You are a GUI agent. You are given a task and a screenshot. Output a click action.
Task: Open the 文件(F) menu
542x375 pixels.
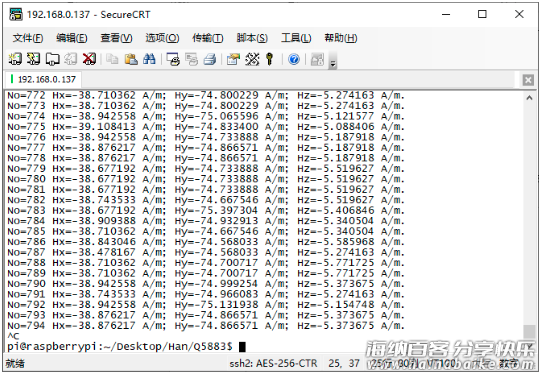pyautogui.click(x=28, y=38)
